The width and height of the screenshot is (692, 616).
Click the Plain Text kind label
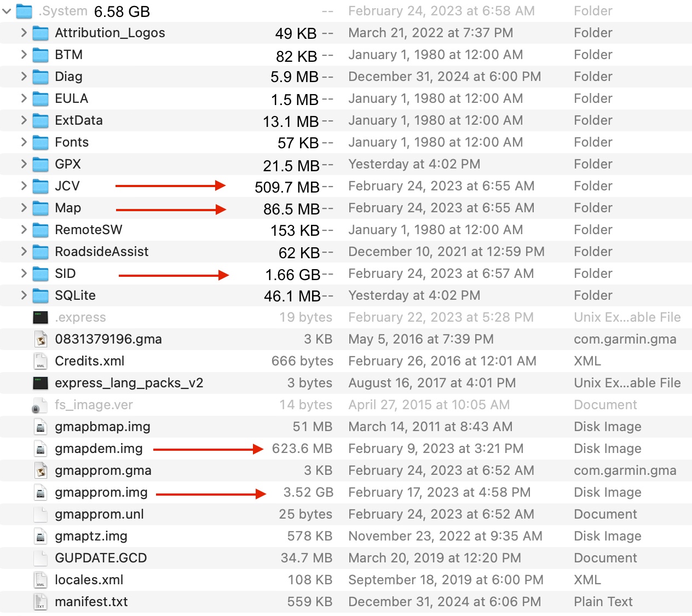(x=603, y=602)
